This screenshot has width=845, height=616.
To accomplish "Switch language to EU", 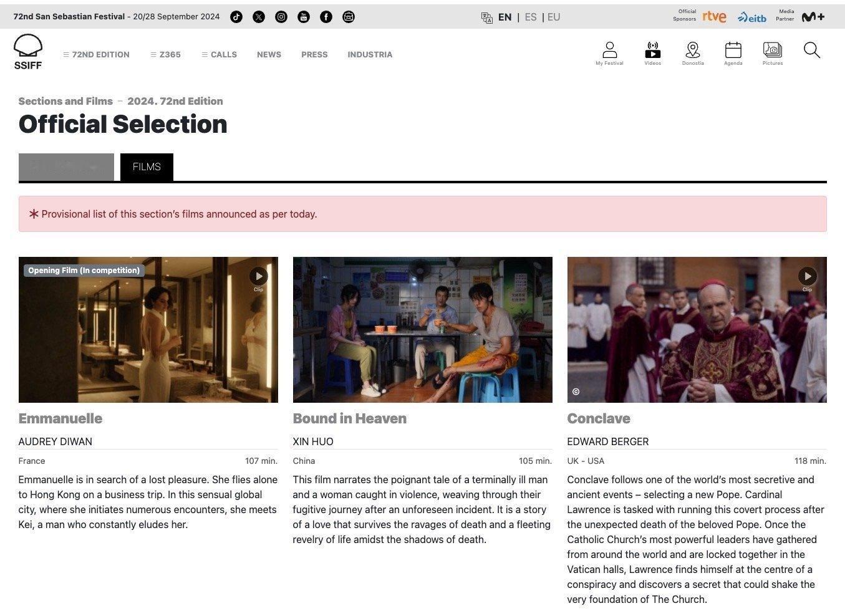I will coord(554,17).
